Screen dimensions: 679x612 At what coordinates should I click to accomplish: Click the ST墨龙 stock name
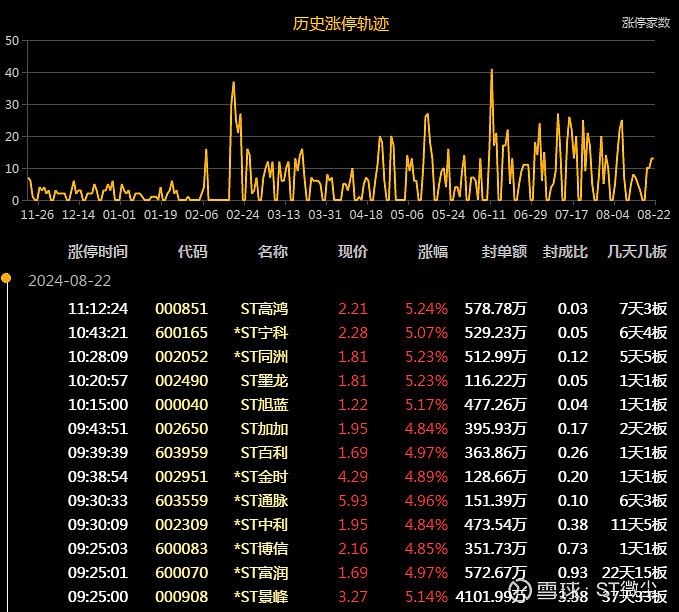[x=264, y=380]
